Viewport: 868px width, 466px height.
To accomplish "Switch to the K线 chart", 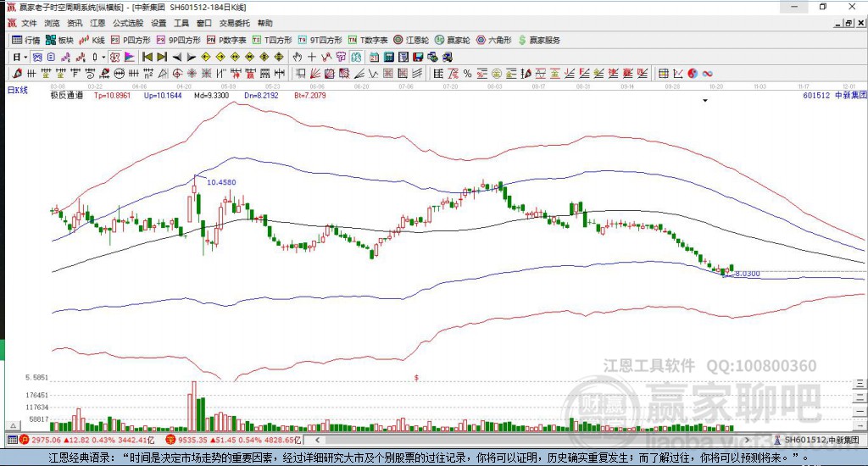I will point(92,40).
